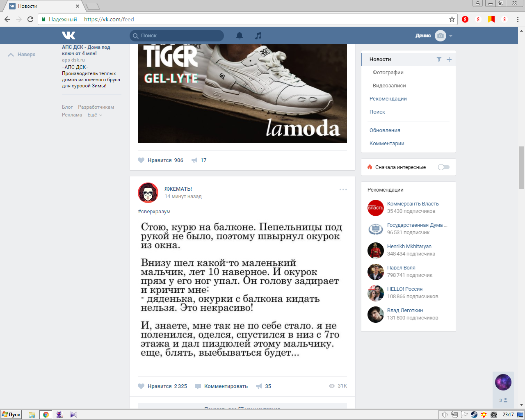
Task: Open Henrikh Mkhitaryan avatar
Action: [376, 251]
